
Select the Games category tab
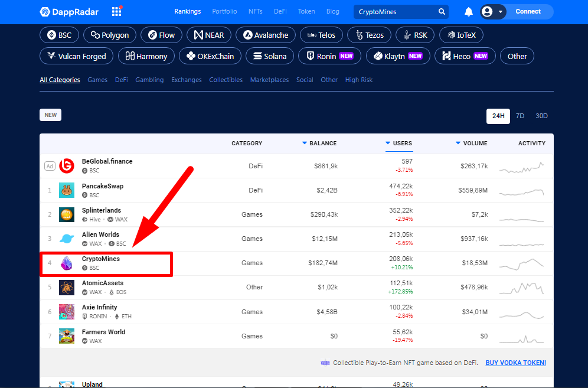(x=97, y=80)
